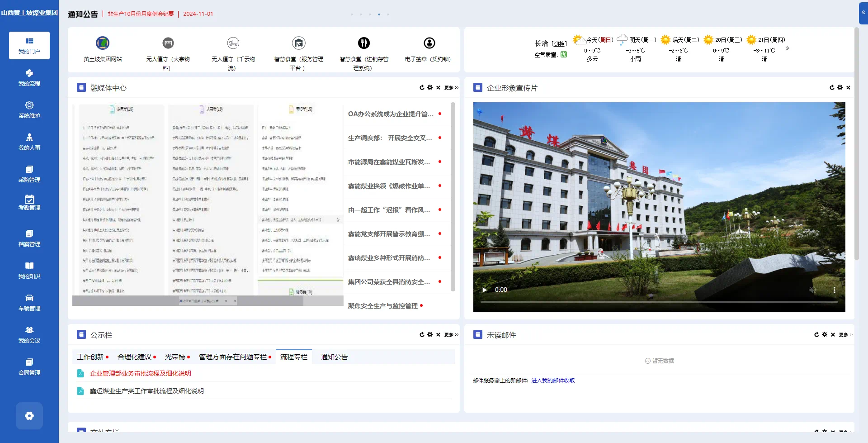
Task: Switch city using the 切换 link
Action: (559, 44)
